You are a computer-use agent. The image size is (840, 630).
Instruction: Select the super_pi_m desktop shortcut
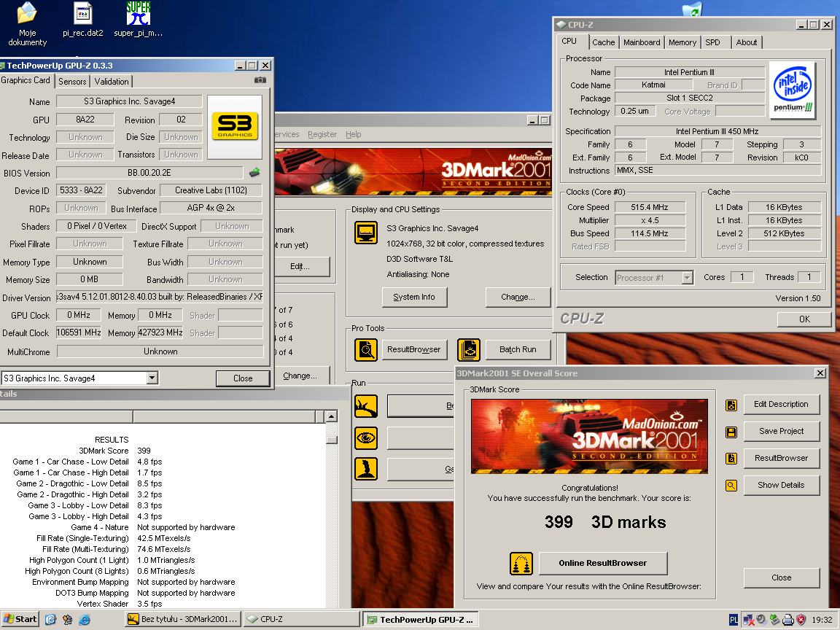click(139, 20)
